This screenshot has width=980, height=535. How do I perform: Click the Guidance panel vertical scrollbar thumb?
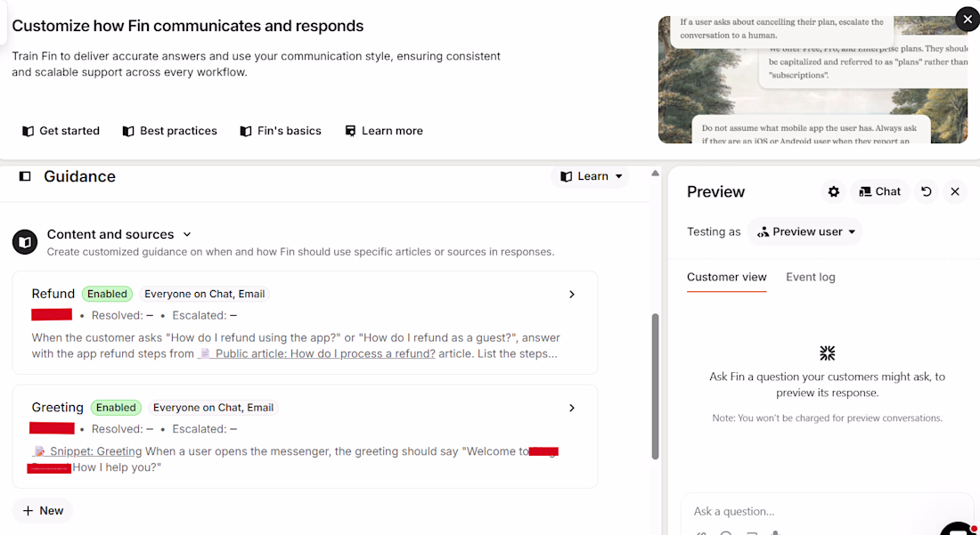point(655,386)
